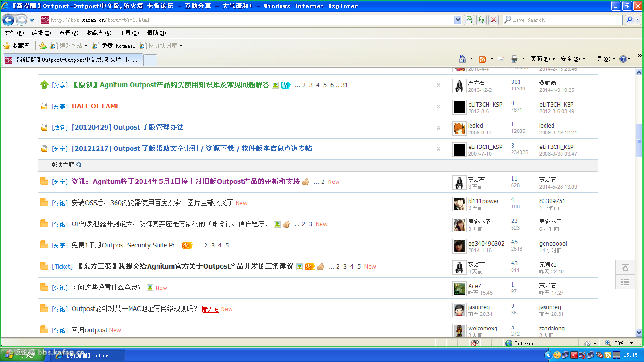
Task: Open thread 回归outpost
Action: (x=90, y=330)
